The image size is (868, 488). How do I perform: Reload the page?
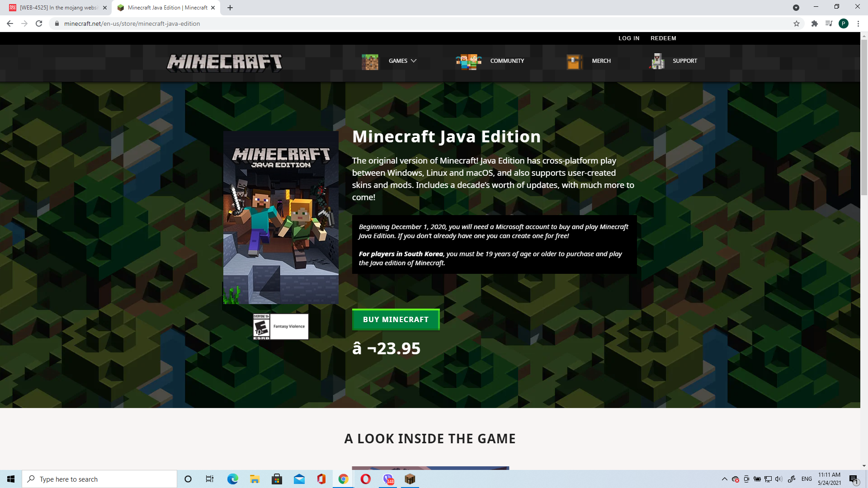[x=39, y=23]
